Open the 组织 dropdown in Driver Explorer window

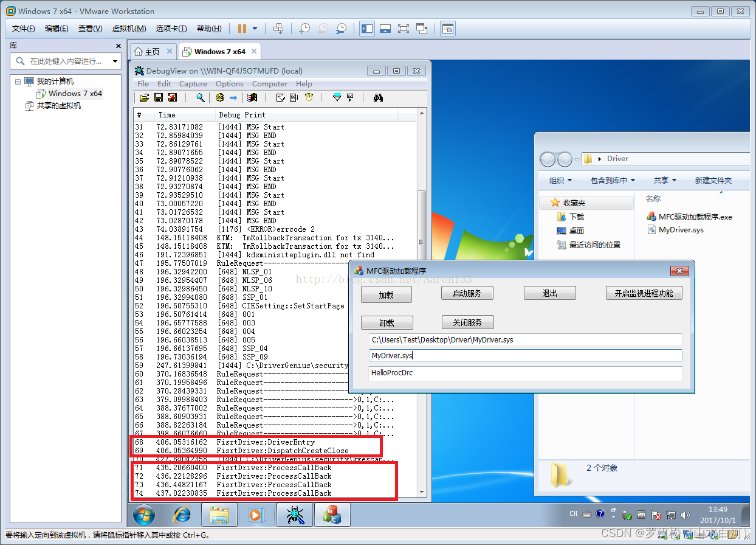[x=560, y=181]
